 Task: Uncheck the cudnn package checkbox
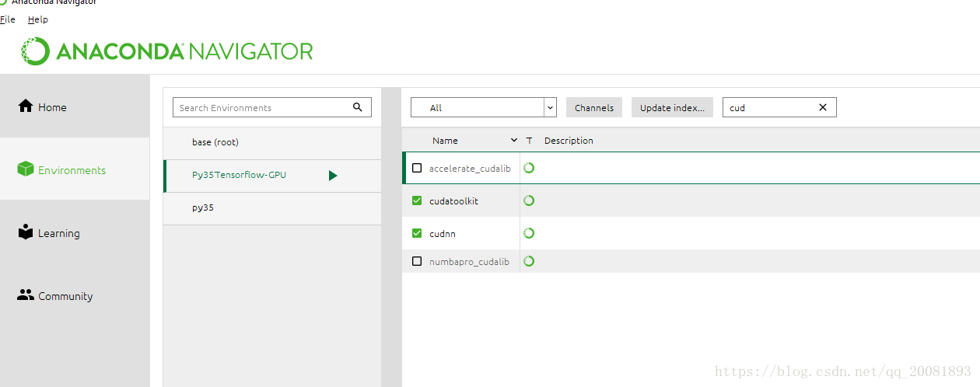click(417, 233)
